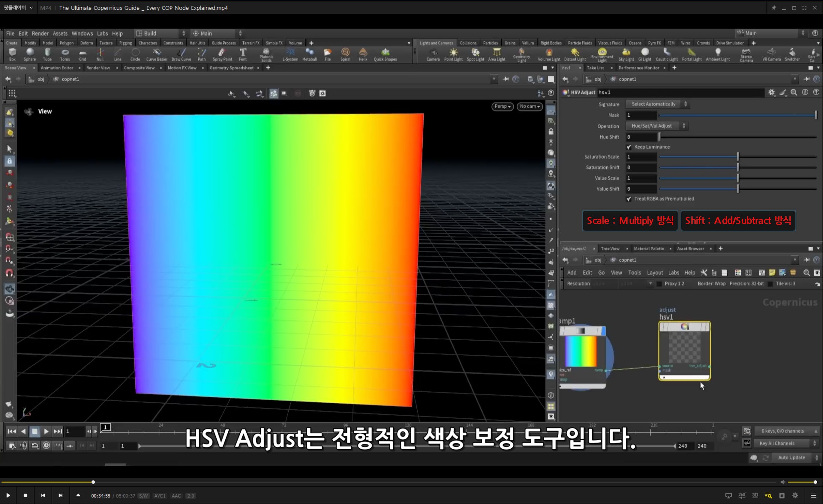Image resolution: width=823 pixels, height=504 pixels.
Task: Add a Point Light
Action: (454, 55)
